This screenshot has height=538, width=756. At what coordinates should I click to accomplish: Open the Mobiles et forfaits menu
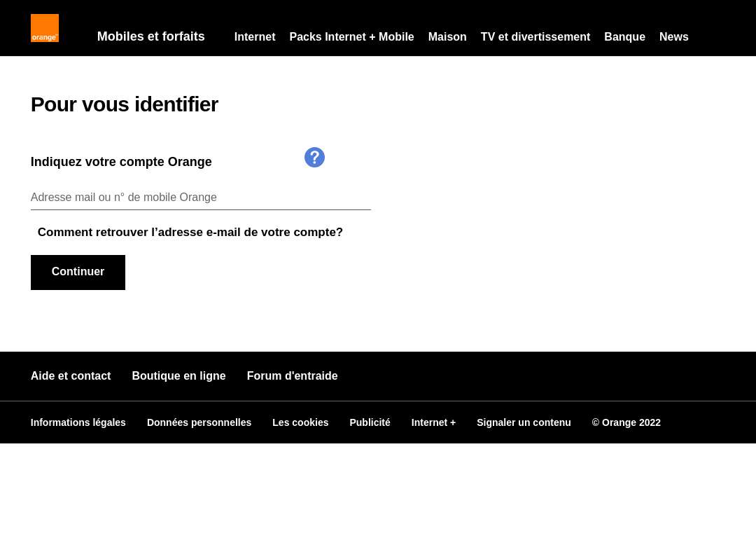(x=151, y=36)
